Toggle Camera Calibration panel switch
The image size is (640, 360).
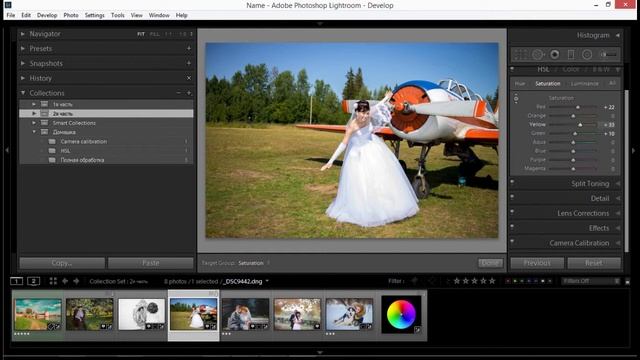click(512, 242)
